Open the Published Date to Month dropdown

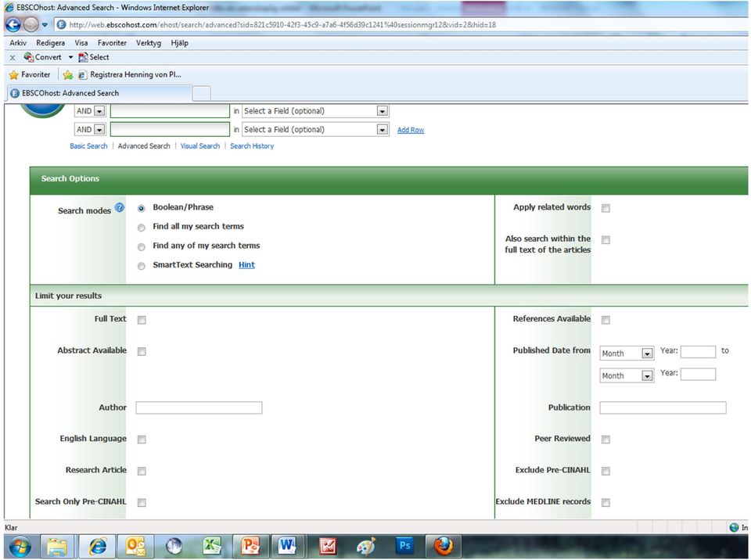pos(627,376)
